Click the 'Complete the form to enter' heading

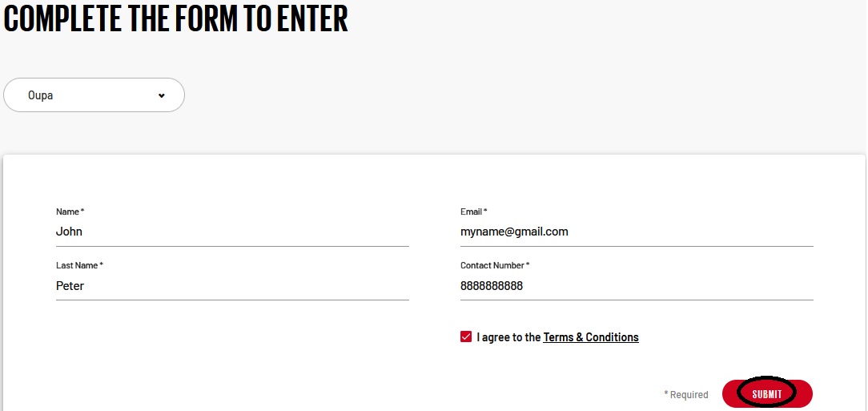176,19
